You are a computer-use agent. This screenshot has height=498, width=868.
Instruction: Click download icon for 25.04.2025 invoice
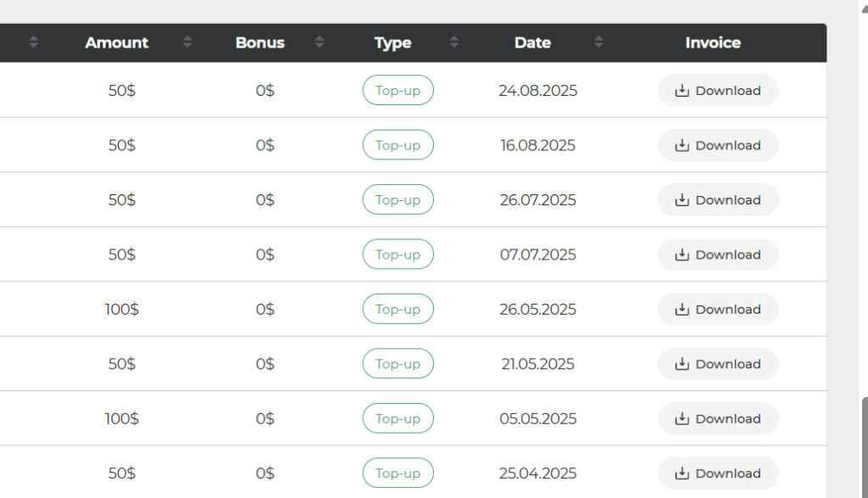682,473
